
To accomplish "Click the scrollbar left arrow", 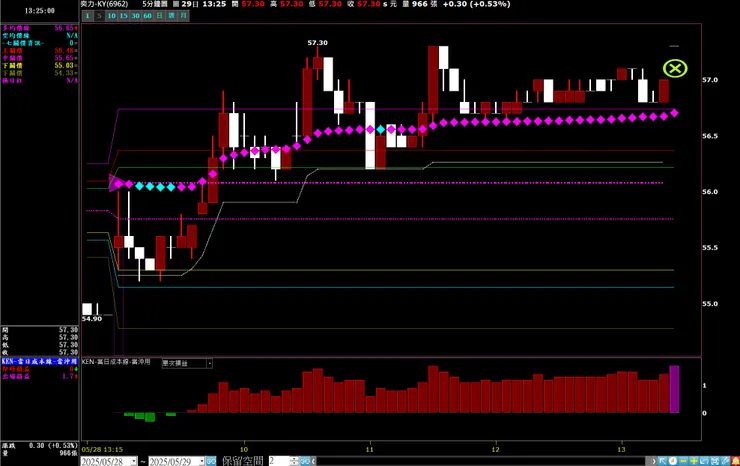I will 313,461.
